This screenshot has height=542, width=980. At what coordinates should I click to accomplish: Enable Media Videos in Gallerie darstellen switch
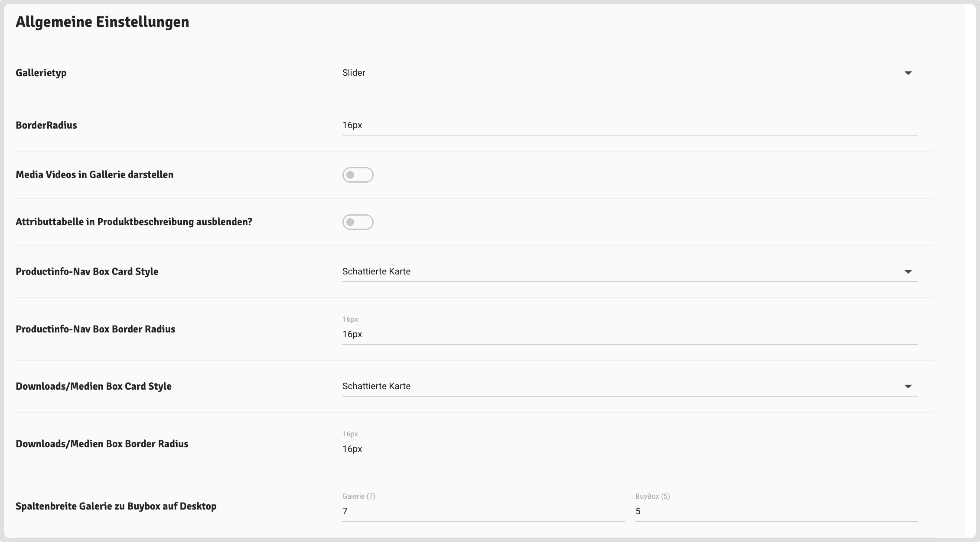358,175
